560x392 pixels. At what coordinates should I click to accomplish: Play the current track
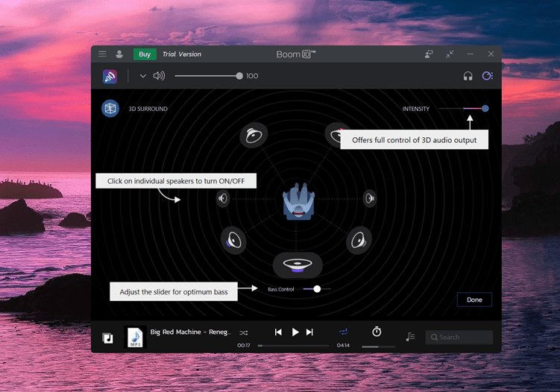click(x=295, y=332)
